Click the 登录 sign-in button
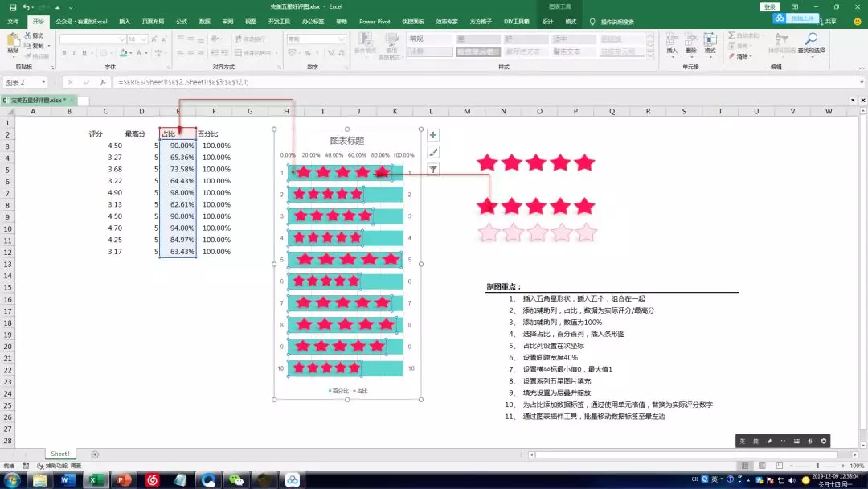 [770, 6]
